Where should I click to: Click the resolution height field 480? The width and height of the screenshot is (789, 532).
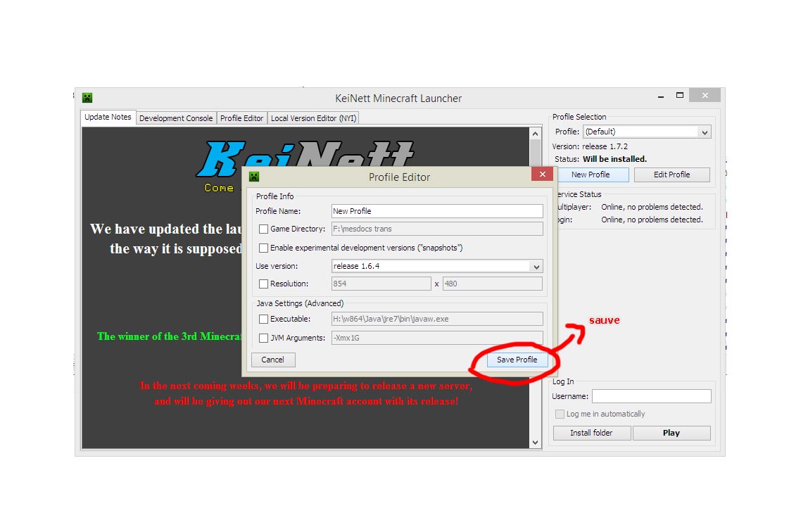pyautogui.click(x=493, y=284)
